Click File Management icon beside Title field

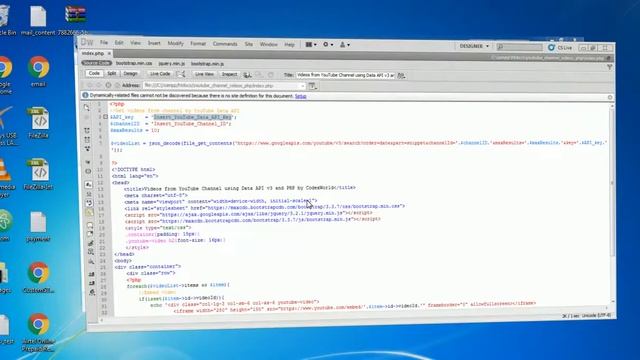[x=401, y=76]
